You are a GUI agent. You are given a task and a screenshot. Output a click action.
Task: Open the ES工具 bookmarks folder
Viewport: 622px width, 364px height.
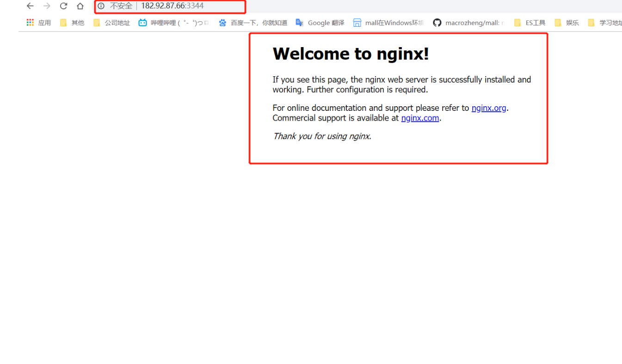coord(530,23)
